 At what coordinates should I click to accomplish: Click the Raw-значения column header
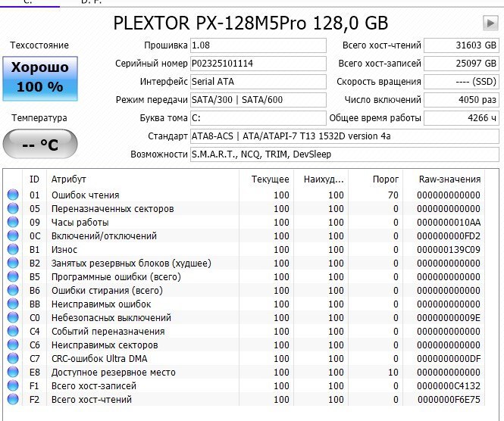(x=444, y=179)
